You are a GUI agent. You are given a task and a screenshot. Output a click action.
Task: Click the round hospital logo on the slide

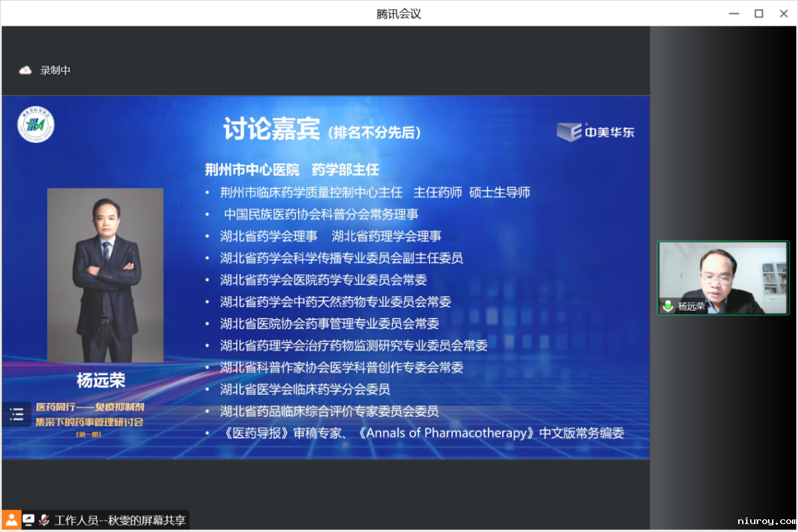[x=36, y=126]
